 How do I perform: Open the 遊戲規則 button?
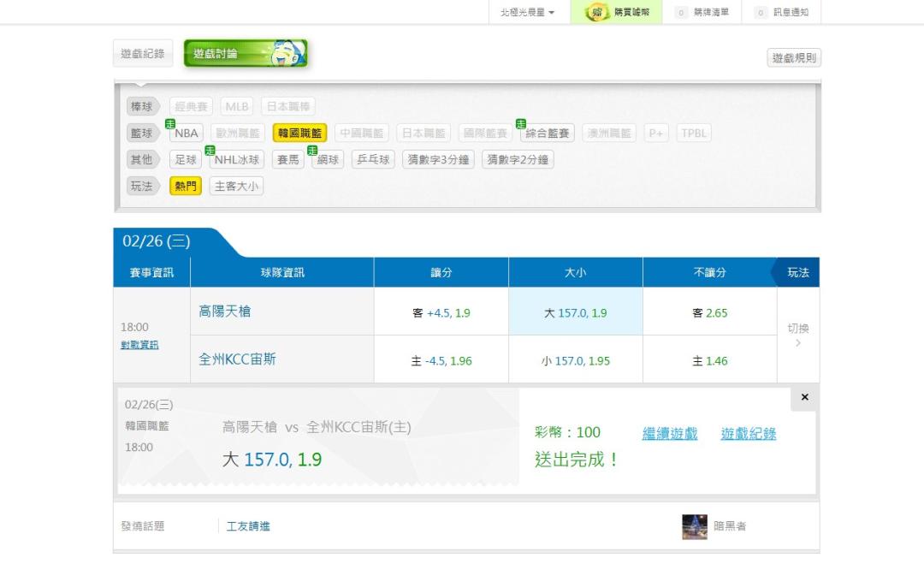pyautogui.click(x=794, y=57)
